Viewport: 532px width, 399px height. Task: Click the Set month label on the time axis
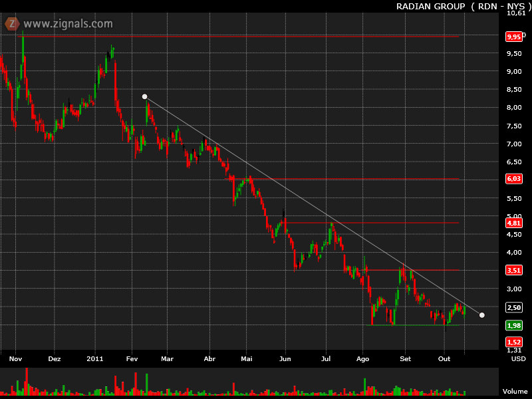click(x=405, y=358)
